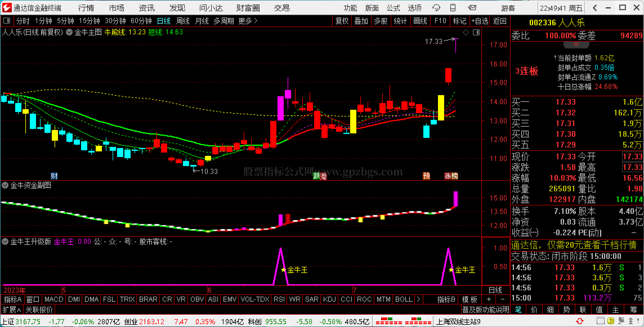This screenshot has height=327, width=644.
Task: Select the 周线 weekly period tab
Action: point(183,21)
